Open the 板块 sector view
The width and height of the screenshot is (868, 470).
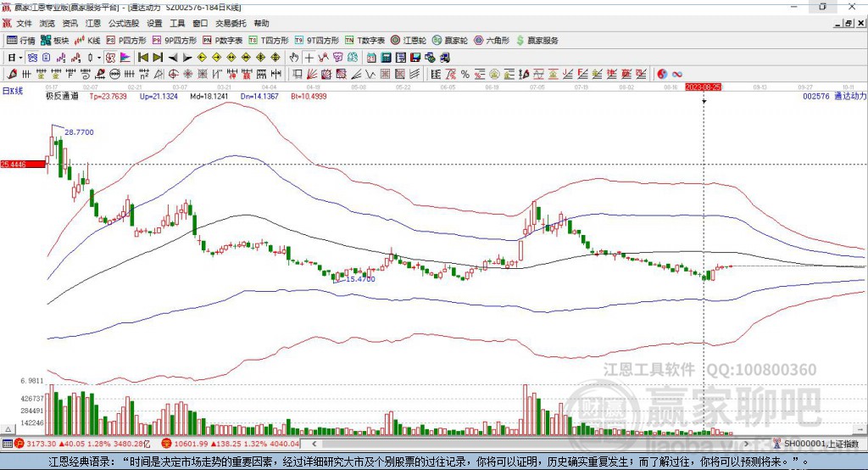[x=54, y=41]
